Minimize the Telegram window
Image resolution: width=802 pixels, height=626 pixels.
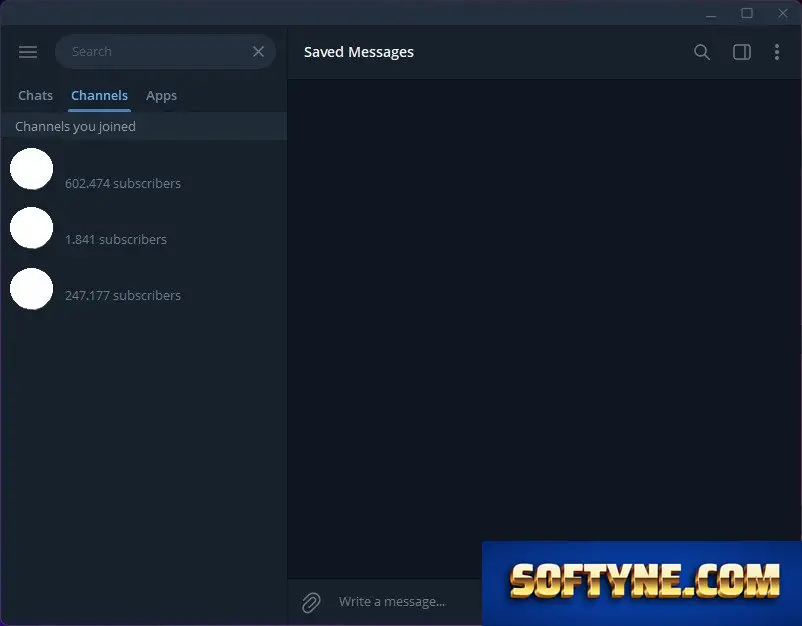[711, 15]
